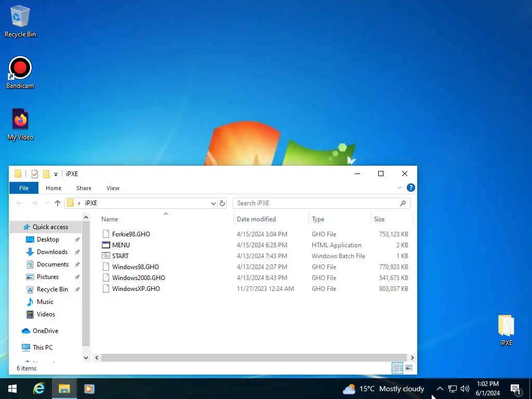Click the Forward navigation arrow
532x399 pixels.
[34, 203]
